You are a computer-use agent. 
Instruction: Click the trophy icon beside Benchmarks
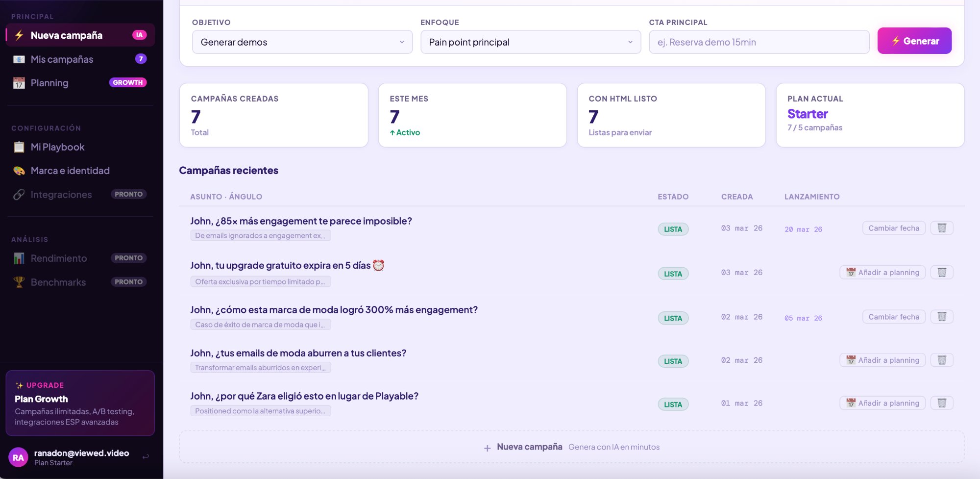pos(19,282)
